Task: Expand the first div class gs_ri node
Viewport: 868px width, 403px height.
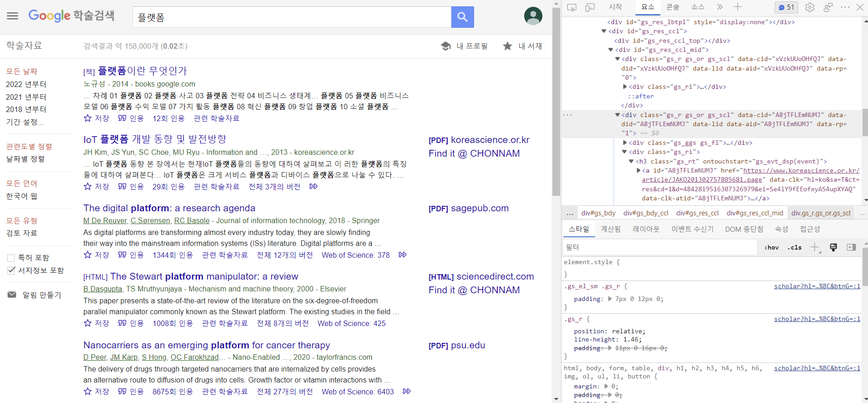Action: (625, 87)
